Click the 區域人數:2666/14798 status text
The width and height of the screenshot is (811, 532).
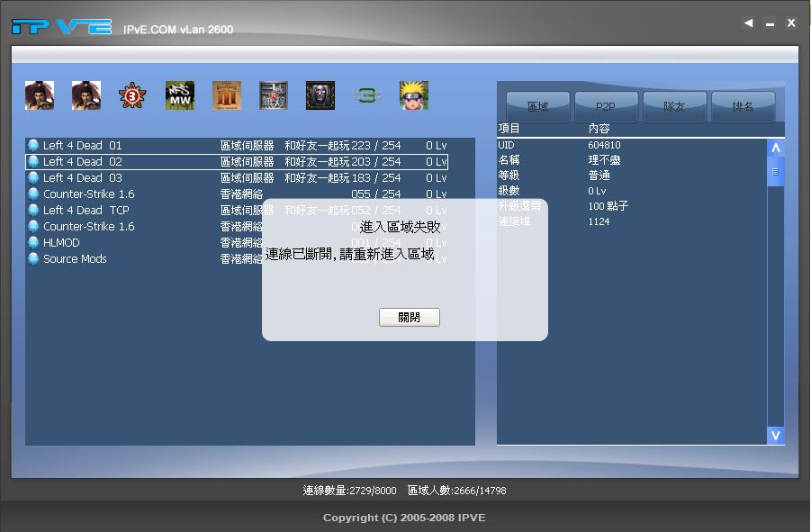coord(456,490)
